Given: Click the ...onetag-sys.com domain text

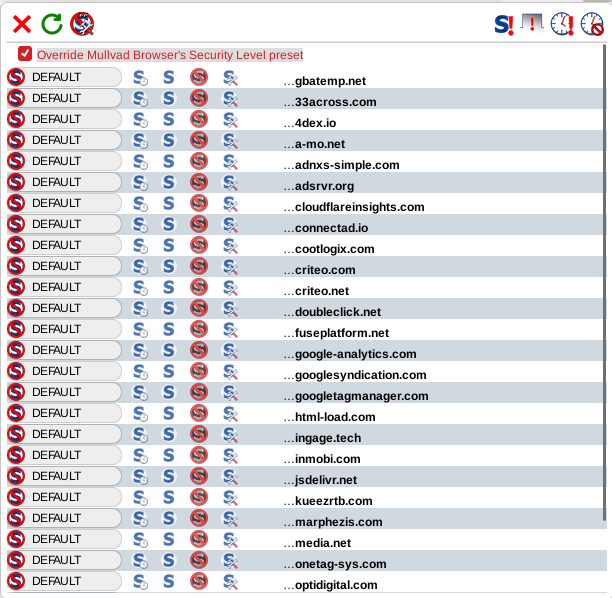Looking at the screenshot, I should coord(335,564).
